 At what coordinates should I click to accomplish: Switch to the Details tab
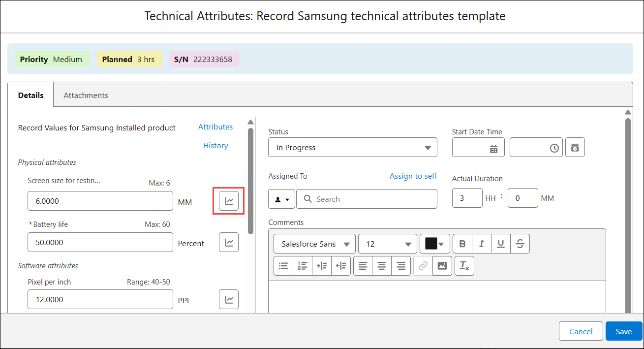[x=31, y=95]
